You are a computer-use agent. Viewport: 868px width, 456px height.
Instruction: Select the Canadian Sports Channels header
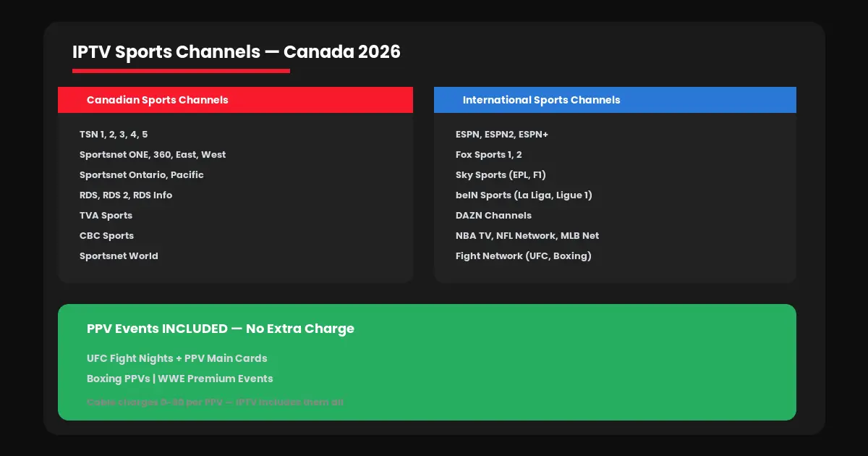click(x=235, y=100)
